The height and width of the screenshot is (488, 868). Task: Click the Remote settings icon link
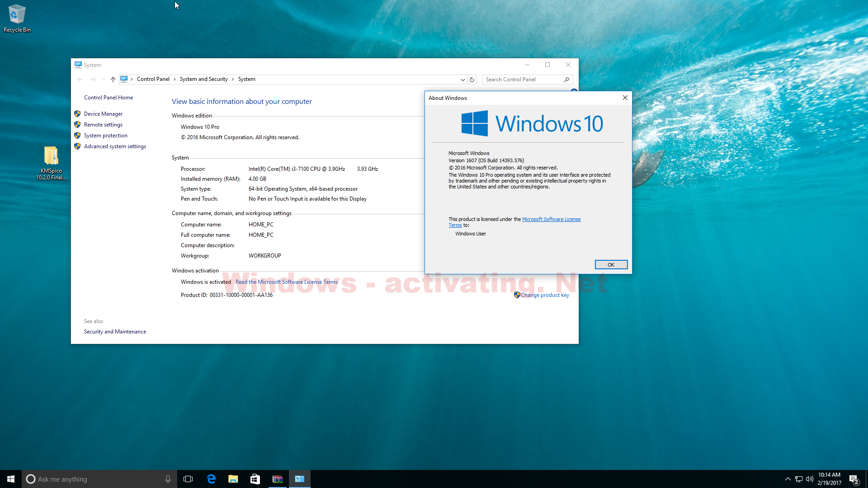point(103,124)
